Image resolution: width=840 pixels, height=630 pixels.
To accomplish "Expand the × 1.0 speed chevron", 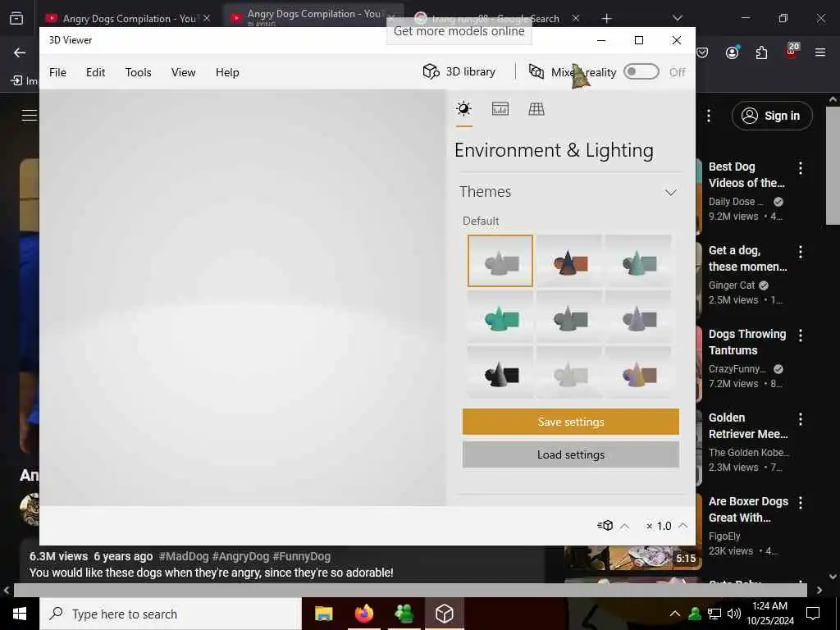I will pos(683,526).
